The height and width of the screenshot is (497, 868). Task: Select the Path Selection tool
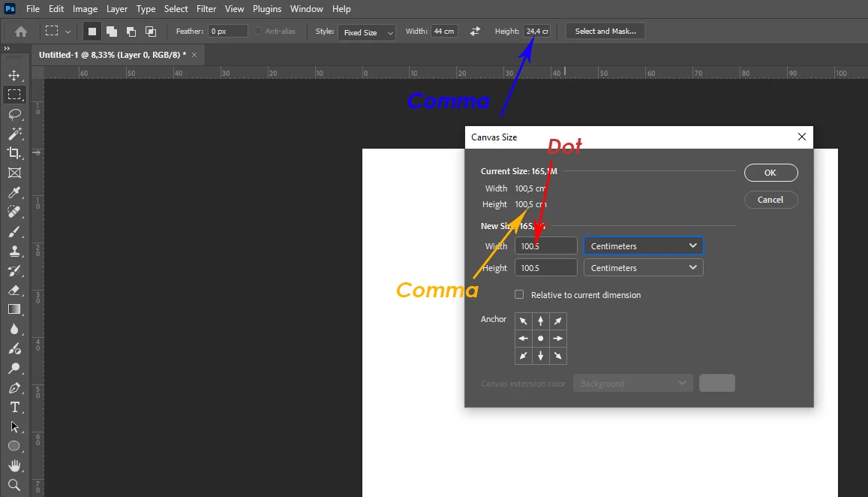pyautogui.click(x=14, y=427)
